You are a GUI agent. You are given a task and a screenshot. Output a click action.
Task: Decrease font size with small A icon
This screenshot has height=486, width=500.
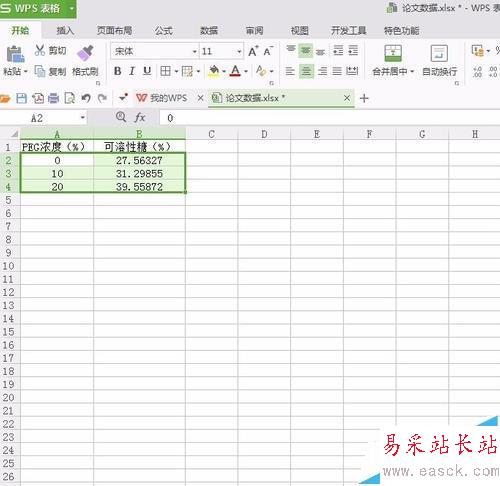click(268, 51)
